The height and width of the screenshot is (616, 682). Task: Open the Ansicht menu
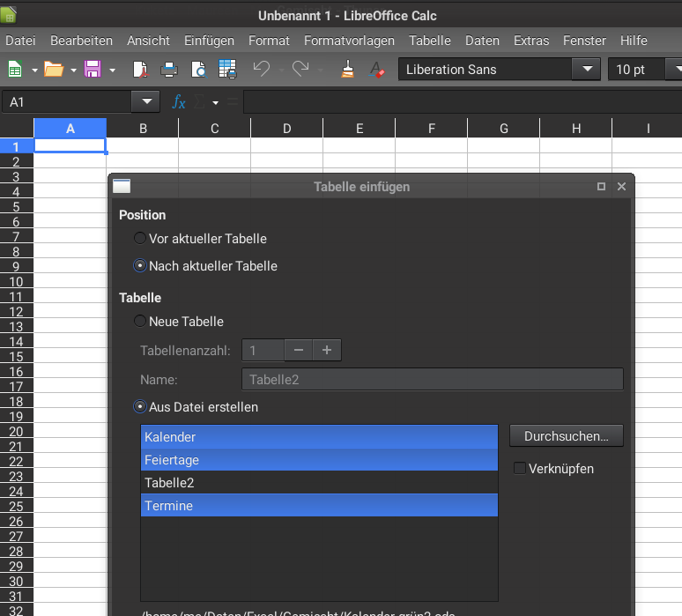tap(148, 41)
